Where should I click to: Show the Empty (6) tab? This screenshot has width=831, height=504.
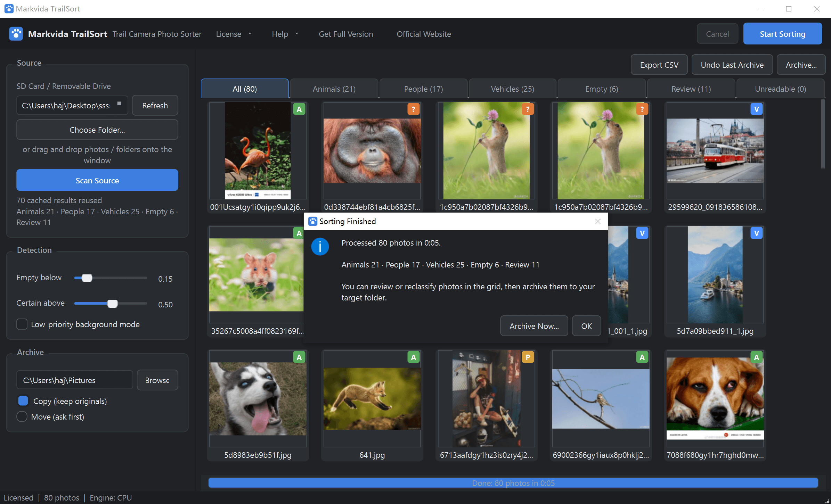(602, 89)
